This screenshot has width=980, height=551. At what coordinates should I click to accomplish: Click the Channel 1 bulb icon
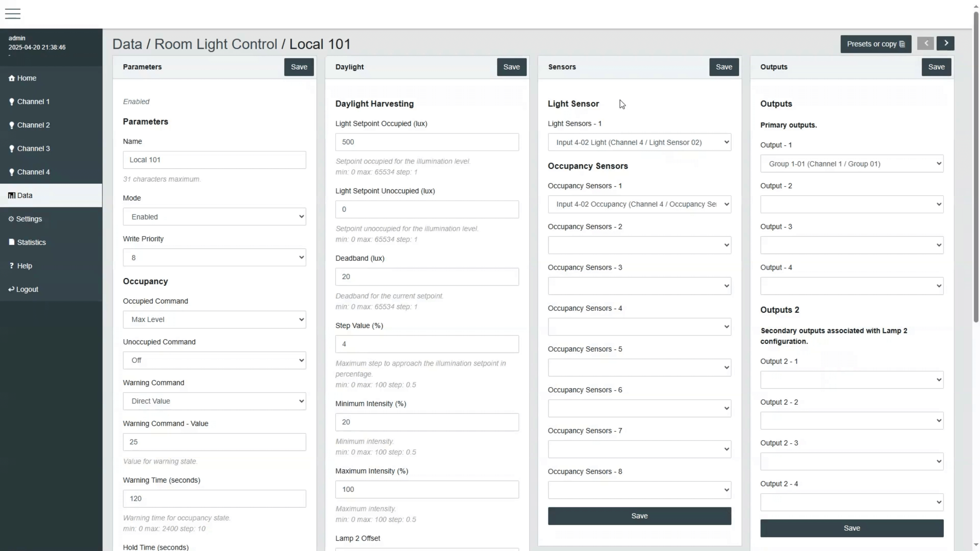11,102
